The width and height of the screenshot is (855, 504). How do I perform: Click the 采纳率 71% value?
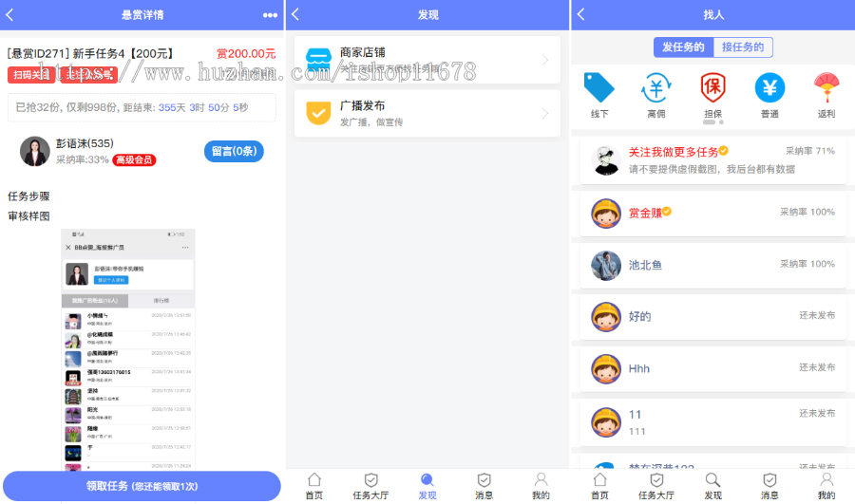[x=809, y=151]
